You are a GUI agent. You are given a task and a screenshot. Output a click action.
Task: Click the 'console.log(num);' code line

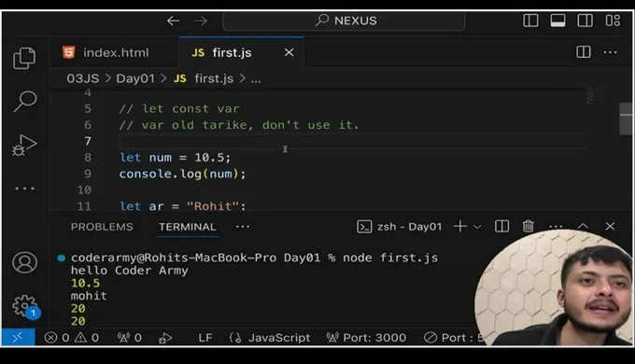pos(182,175)
